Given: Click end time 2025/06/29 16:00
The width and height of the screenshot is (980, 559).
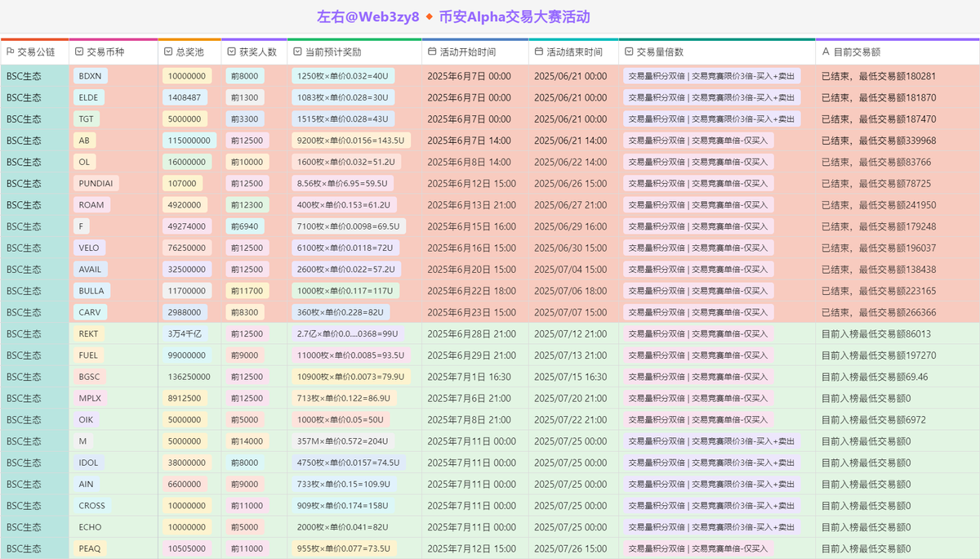Looking at the screenshot, I should point(571,226).
